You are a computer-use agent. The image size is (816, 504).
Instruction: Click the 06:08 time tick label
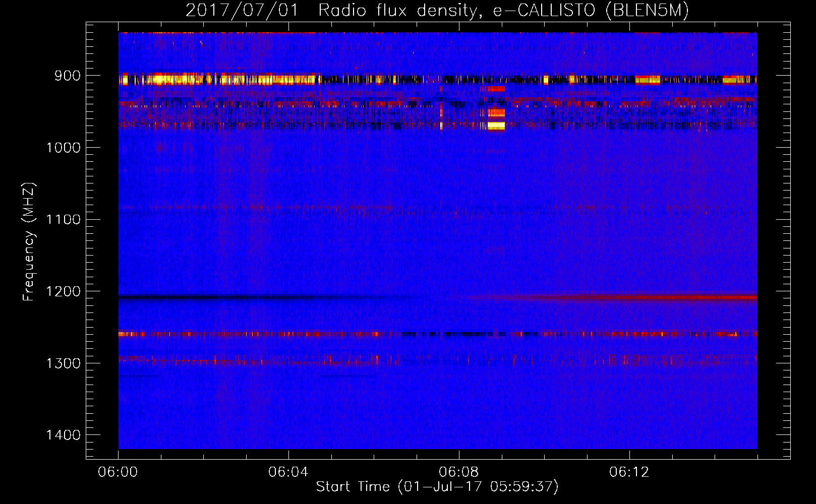click(459, 472)
